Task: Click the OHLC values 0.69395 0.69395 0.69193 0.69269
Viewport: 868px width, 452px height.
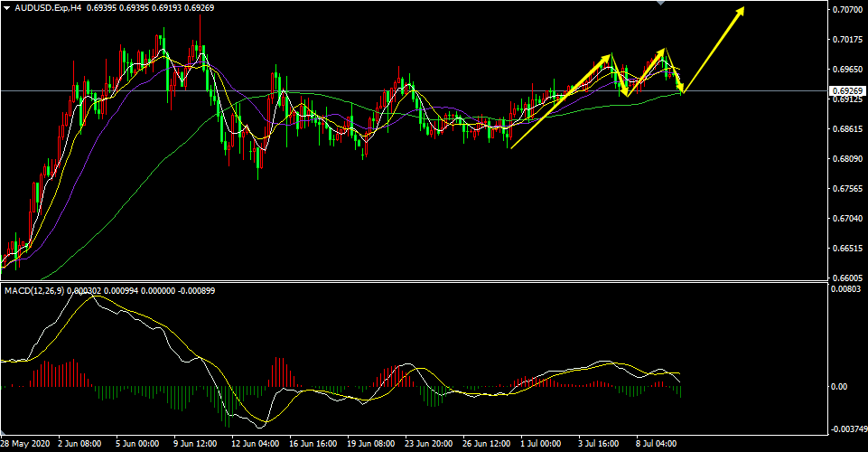Action: [151, 8]
